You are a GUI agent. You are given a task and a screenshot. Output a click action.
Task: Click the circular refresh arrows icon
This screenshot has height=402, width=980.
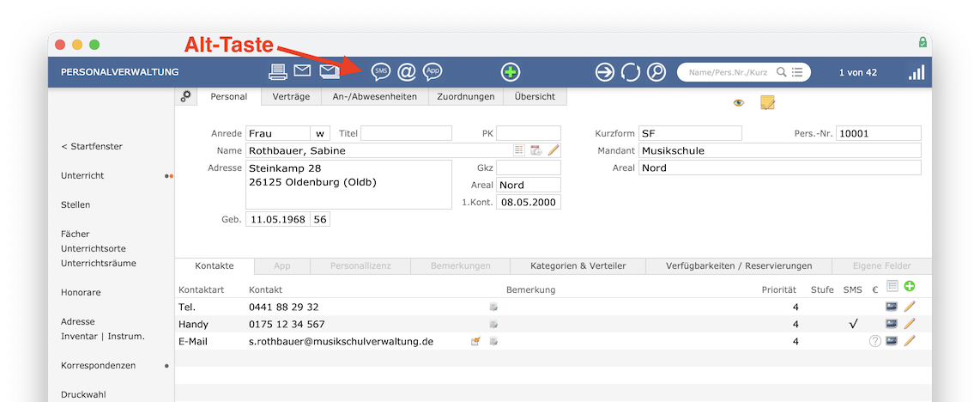(631, 72)
